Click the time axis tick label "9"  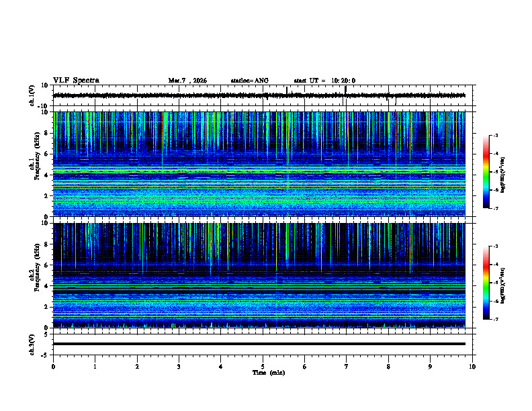430,367
